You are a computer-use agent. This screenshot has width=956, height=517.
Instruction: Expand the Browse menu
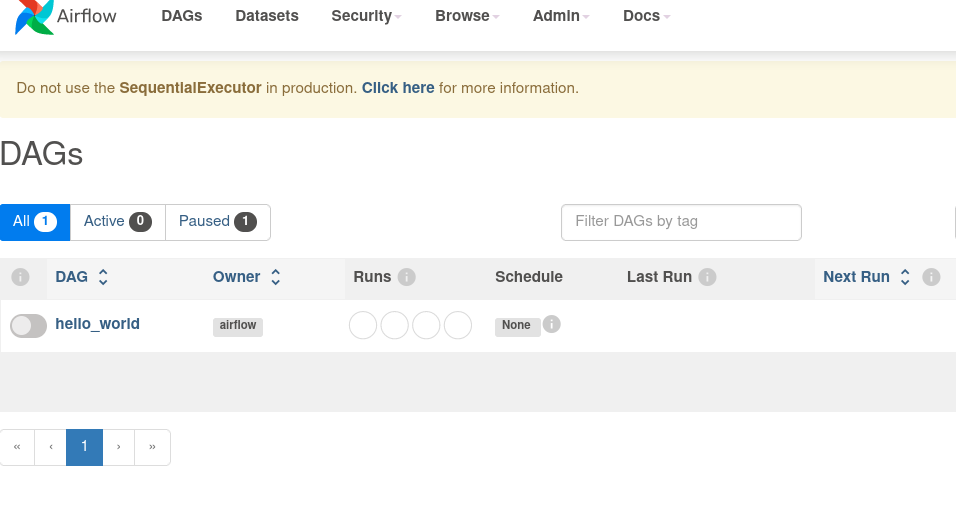[x=467, y=16]
